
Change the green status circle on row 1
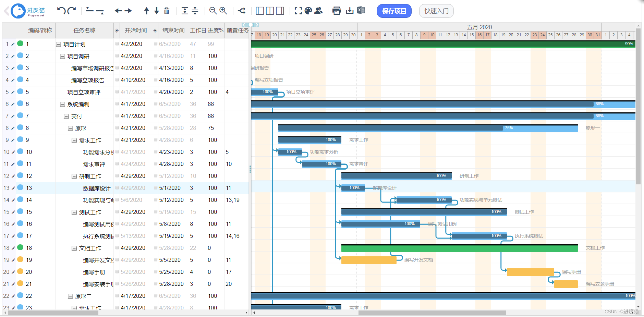pos(20,44)
